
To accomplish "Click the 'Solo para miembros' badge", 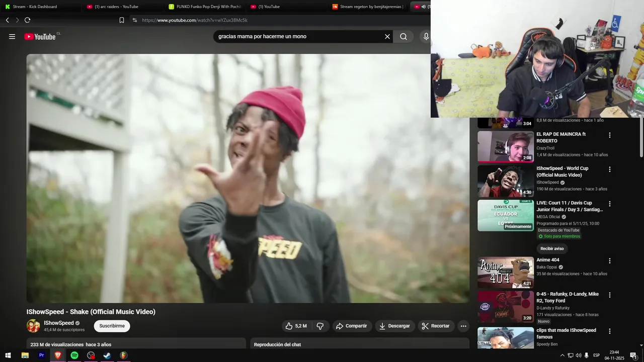I will point(559,236).
